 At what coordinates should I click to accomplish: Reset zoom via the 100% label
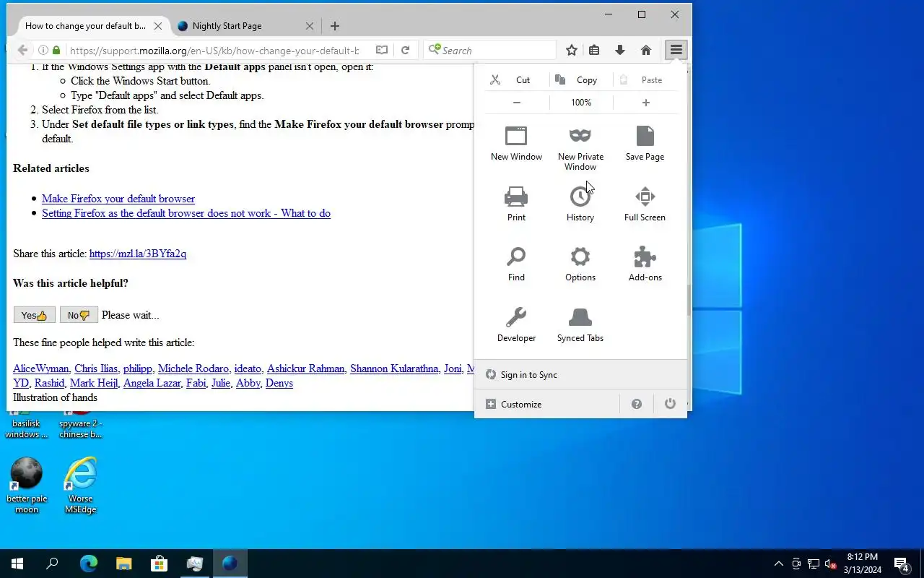581,103
